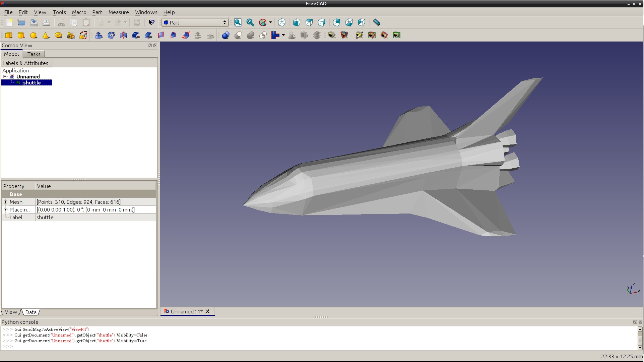The image size is (644, 362).
Task: Open draw style dropdown arrow
Action: [270, 22]
